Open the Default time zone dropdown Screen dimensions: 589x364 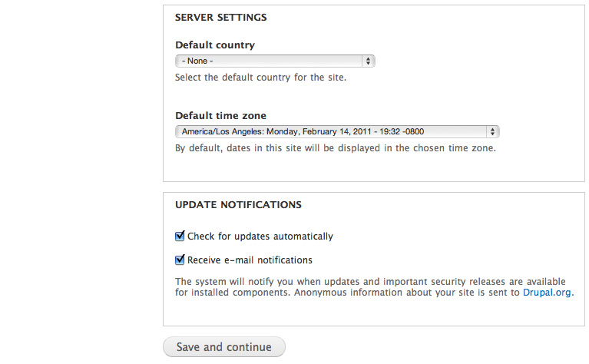click(336, 131)
